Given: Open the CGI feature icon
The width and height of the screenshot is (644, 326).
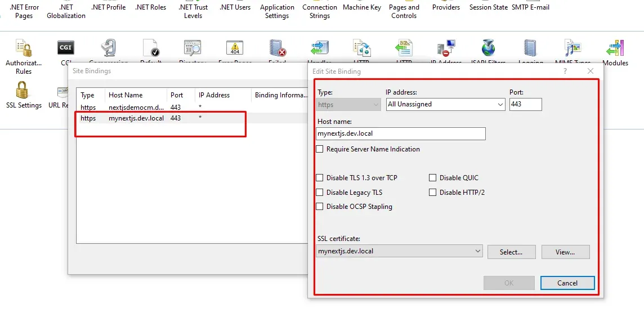Looking at the screenshot, I should click(66, 48).
